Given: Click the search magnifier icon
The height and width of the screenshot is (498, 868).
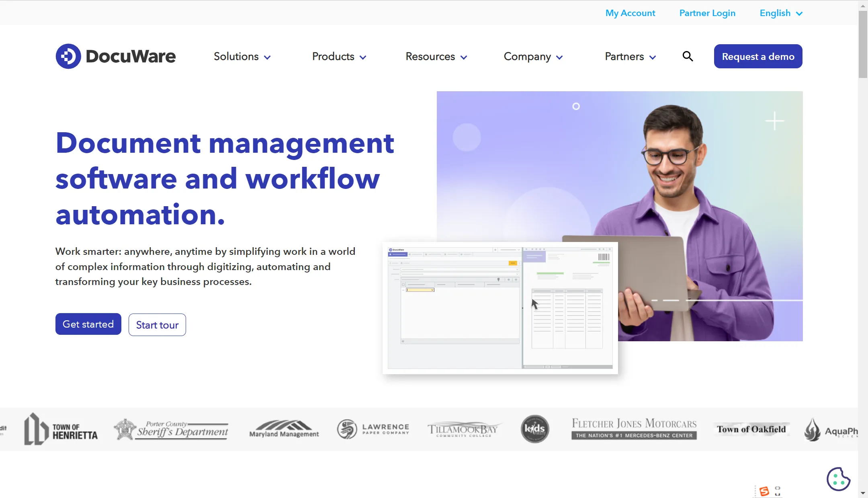Looking at the screenshot, I should (x=688, y=56).
